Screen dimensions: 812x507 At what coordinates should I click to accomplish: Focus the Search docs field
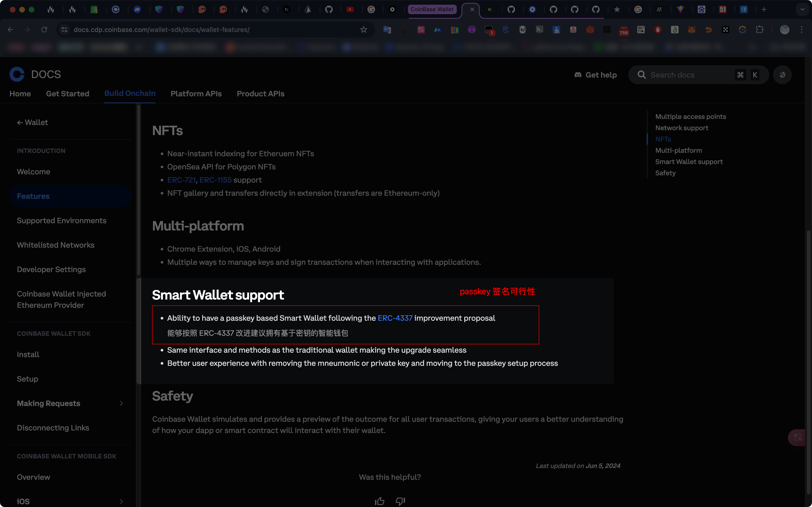pyautogui.click(x=698, y=75)
